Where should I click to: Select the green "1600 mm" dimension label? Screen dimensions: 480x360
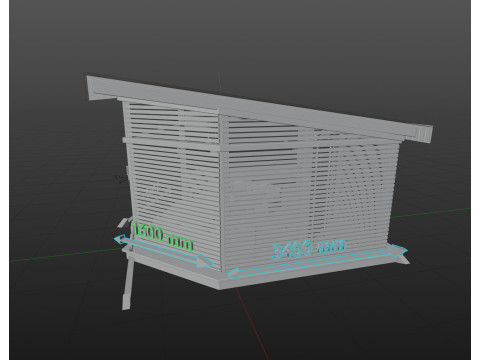(163, 236)
